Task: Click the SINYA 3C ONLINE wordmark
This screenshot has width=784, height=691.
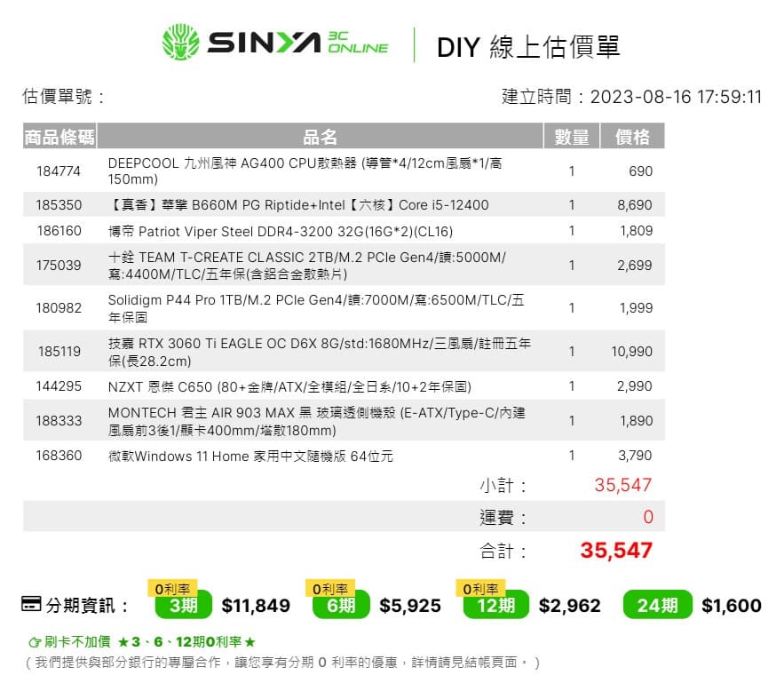Action: pos(298,44)
